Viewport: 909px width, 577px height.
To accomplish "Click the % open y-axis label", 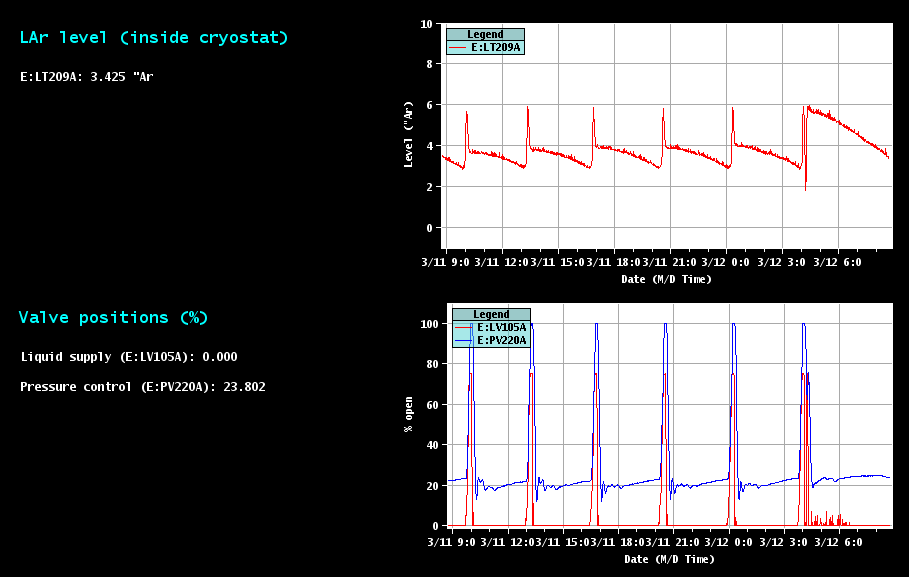I will pyautogui.click(x=408, y=413).
